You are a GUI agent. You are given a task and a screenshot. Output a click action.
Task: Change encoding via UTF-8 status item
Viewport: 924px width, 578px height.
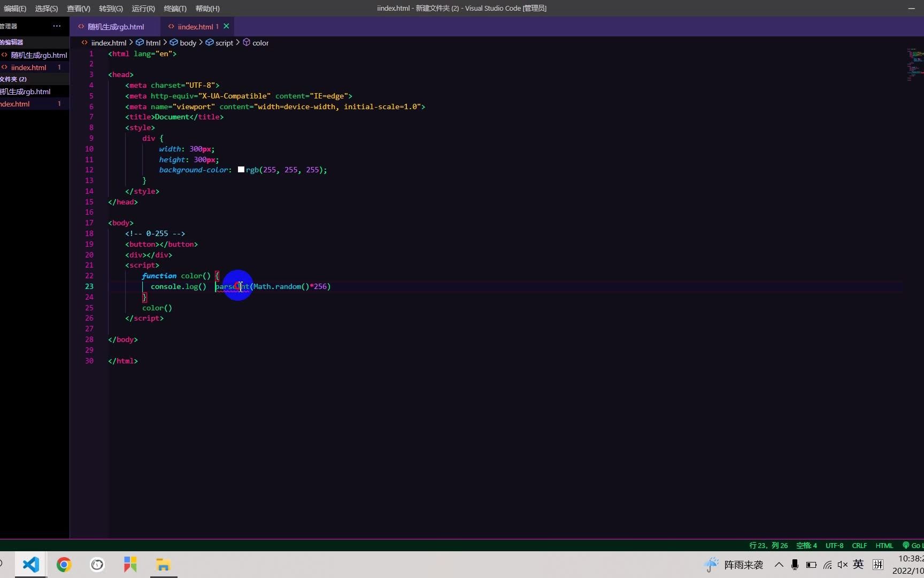coord(834,545)
